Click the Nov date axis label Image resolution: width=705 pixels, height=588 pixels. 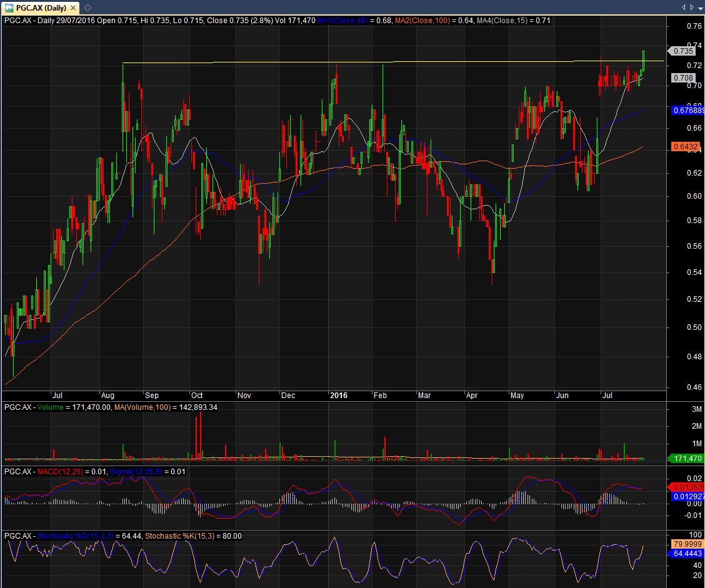244,396
